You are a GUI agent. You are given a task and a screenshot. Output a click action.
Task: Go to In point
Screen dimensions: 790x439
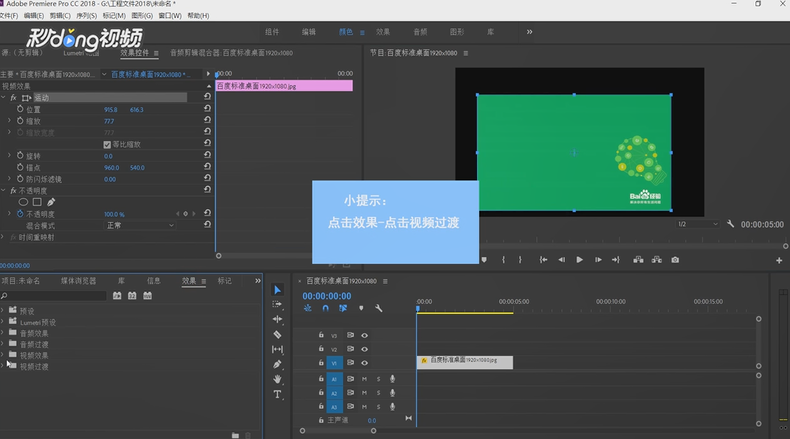pos(543,260)
